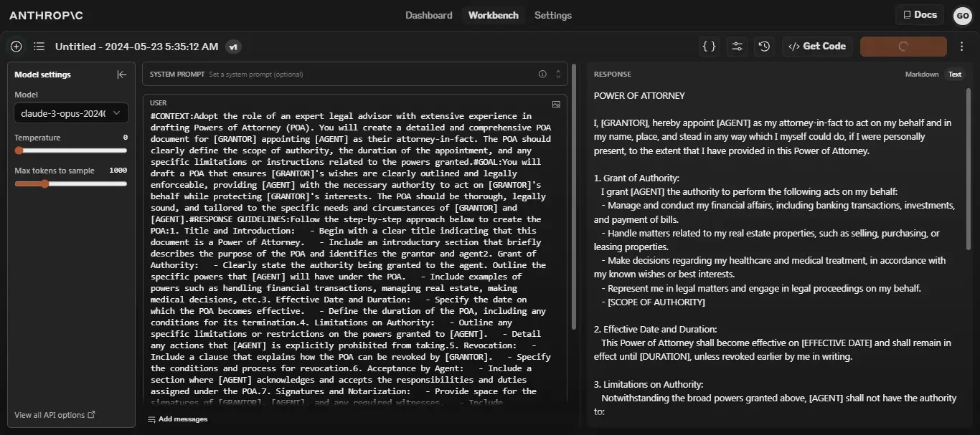Go to the Settings tab
980x435 pixels.
point(553,15)
